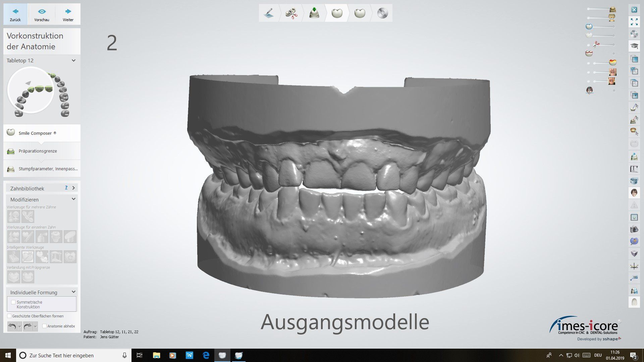
Task: Open the Smile Composer step
Action: [x=35, y=133]
